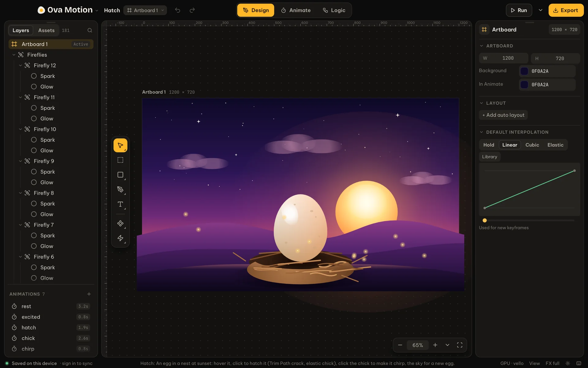Set interpolation to Elastic
The height and width of the screenshot is (368, 588).
coord(555,145)
